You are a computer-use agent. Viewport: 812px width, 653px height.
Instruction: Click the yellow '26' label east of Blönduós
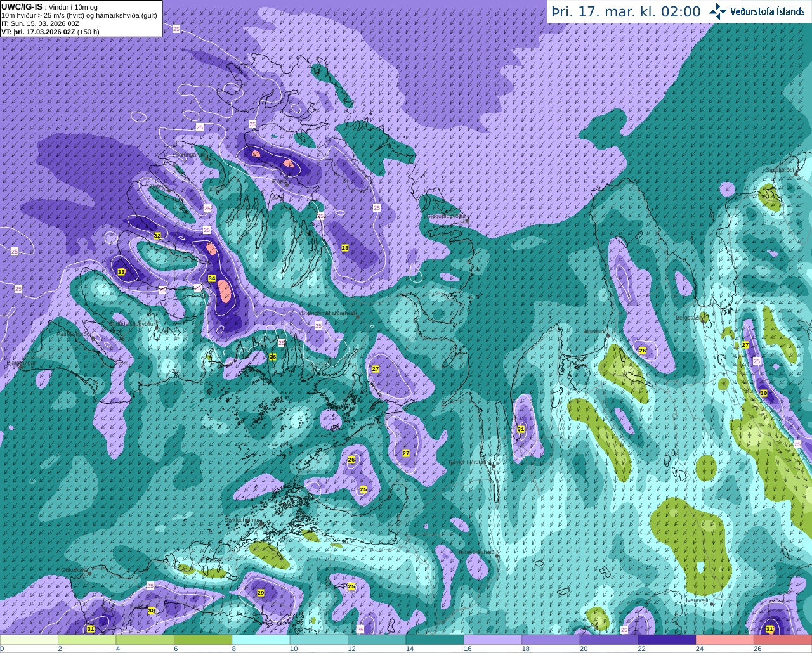(643, 351)
